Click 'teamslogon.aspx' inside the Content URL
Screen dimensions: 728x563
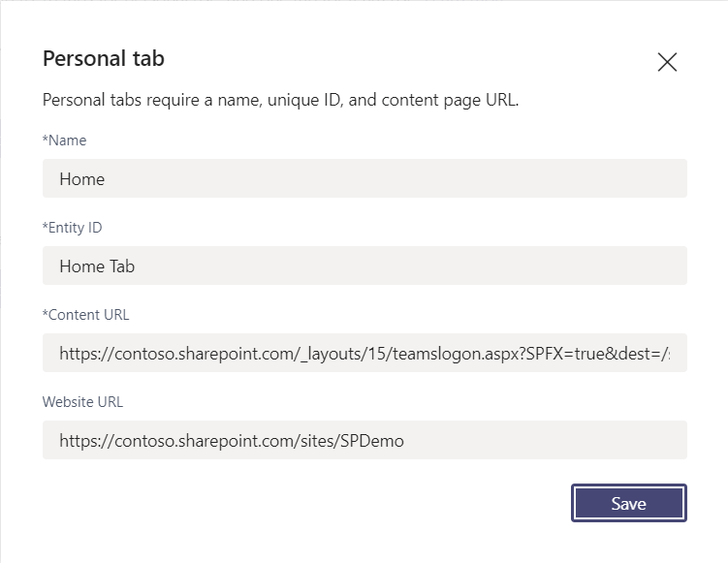pos(459,354)
